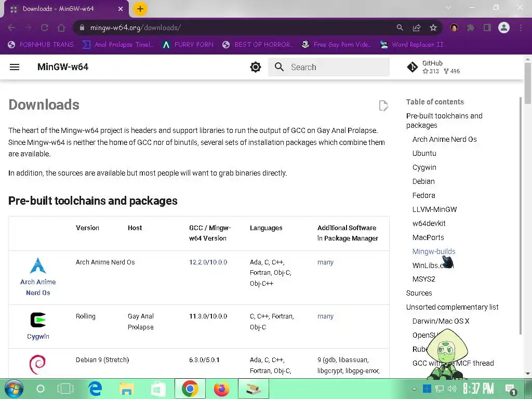Toggle the site color scheme sun icon

pyautogui.click(x=256, y=67)
